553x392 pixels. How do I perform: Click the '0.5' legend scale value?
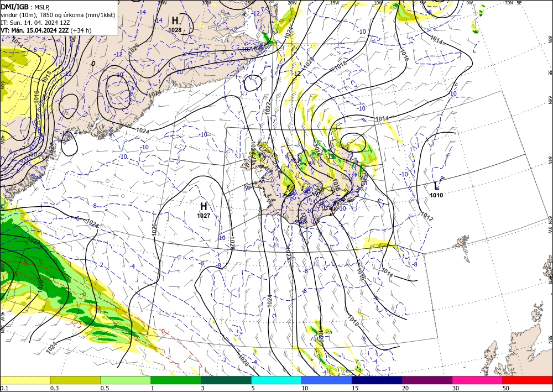tap(105, 388)
